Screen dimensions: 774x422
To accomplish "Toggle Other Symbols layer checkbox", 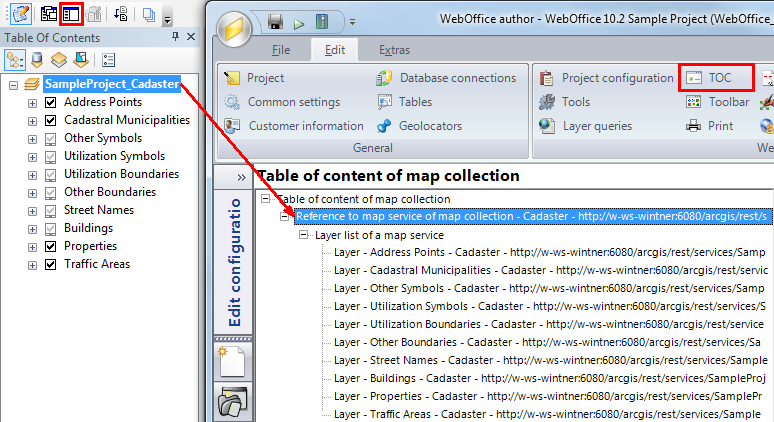I will point(50,139).
